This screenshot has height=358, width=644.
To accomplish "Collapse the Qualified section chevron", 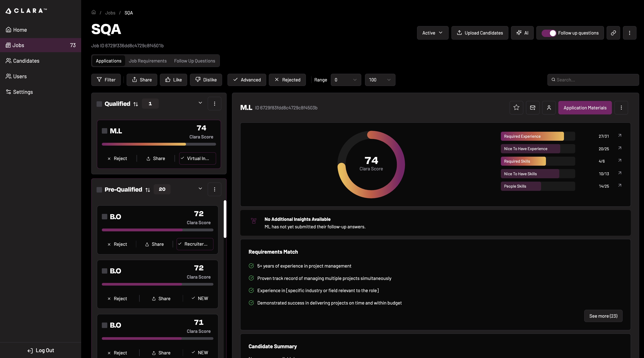I will pyautogui.click(x=200, y=103).
